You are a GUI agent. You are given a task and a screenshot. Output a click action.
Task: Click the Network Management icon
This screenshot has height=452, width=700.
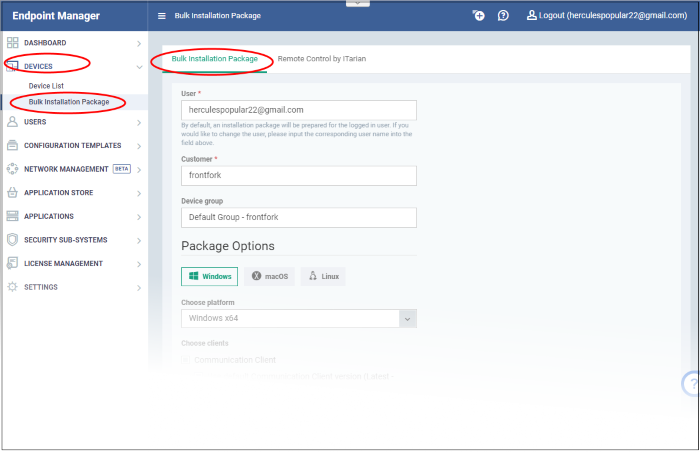click(12, 169)
